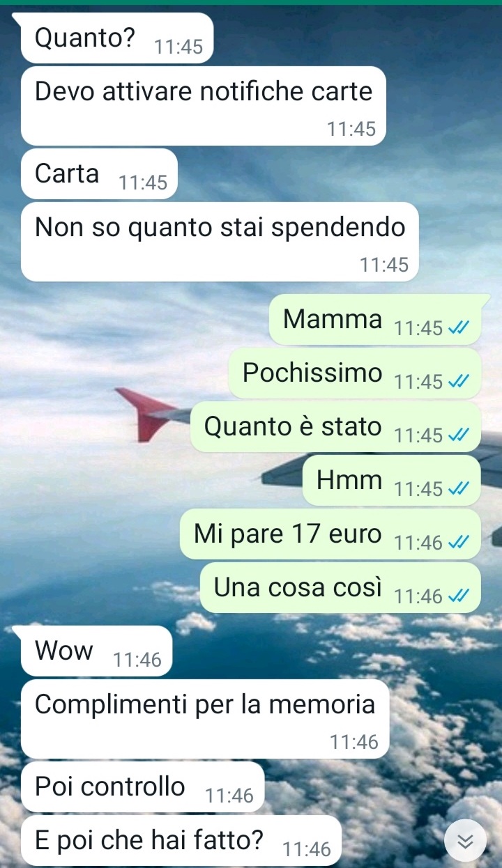Tap read-receipt ticks on "Mamma" message
Viewport: 502px width, 868px height.
(459, 328)
